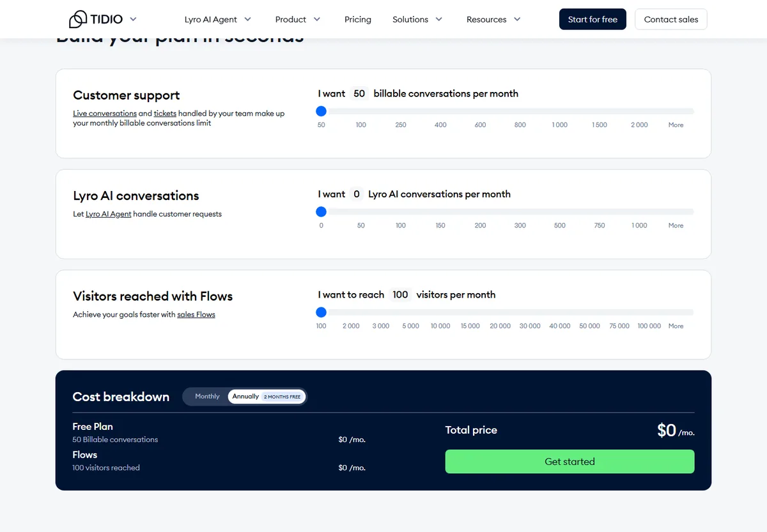
Task: Click the Start for free button
Action: pyautogui.click(x=593, y=19)
